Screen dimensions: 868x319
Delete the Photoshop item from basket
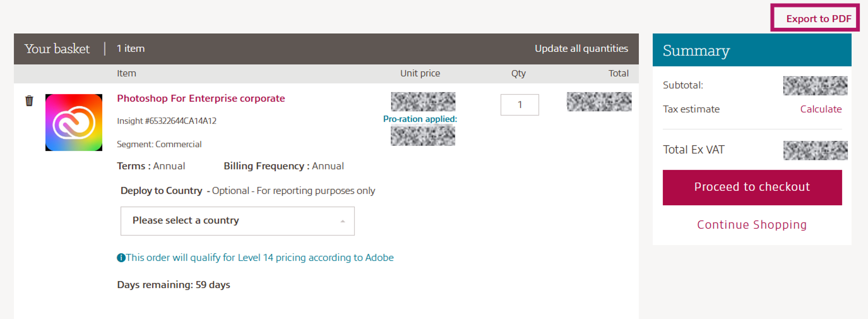pyautogui.click(x=29, y=100)
